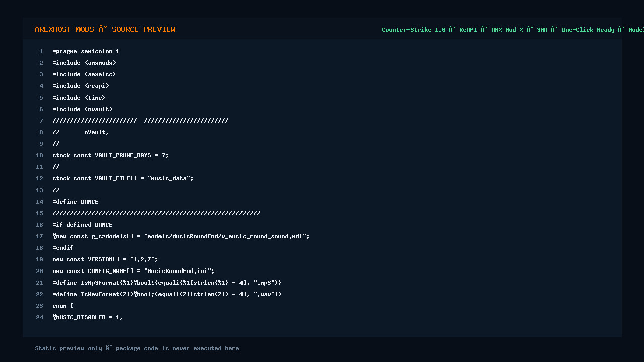Select the '#include <amxmodx>' line
This screenshot has width=644, height=362.
point(84,63)
